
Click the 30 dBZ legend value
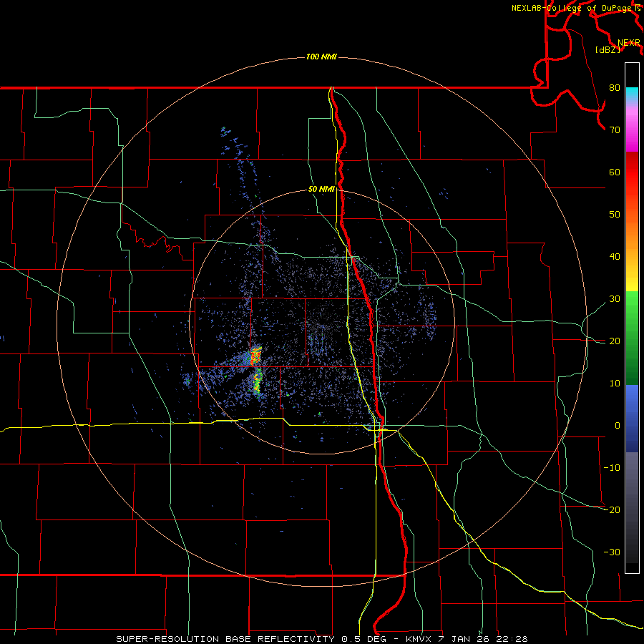(x=615, y=299)
